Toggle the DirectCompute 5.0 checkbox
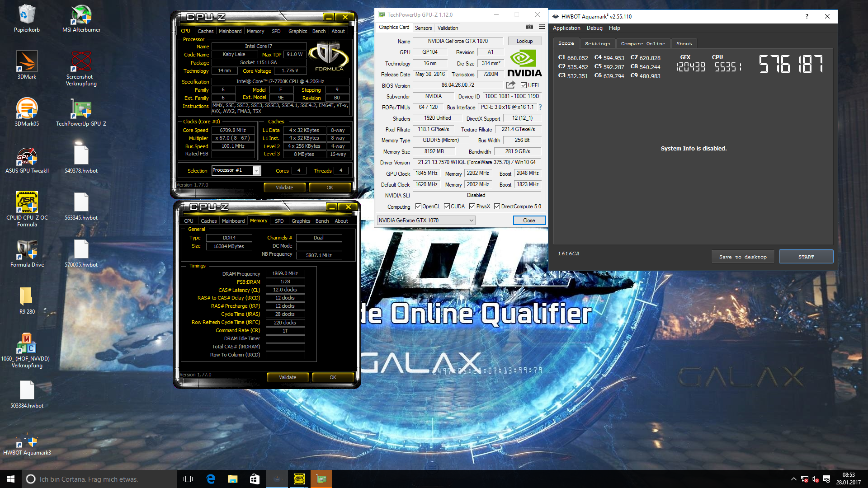This screenshot has height=488, width=868. (x=497, y=206)
